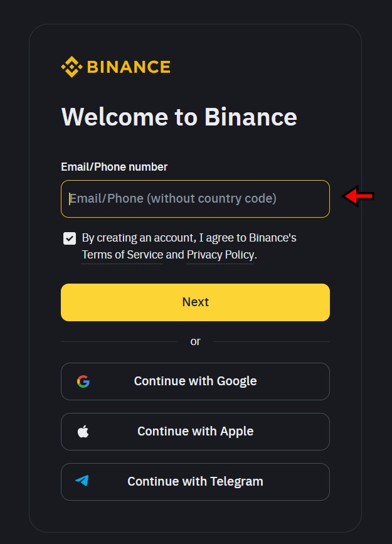
Task: Continue with Telegram login
Action: (195, 481)
